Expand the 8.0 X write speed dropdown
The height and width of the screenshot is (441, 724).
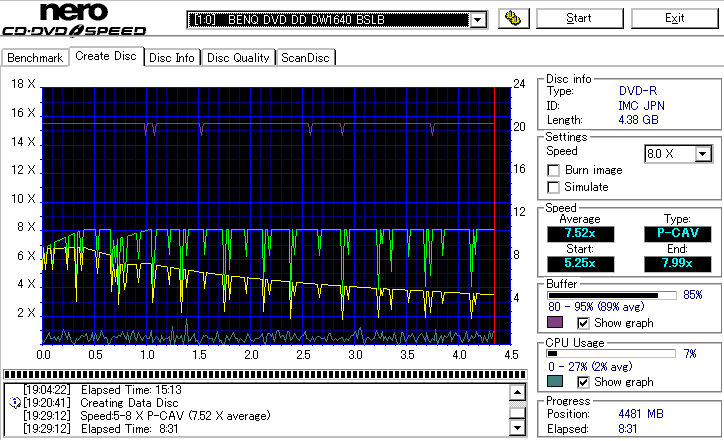coord(703,154)
